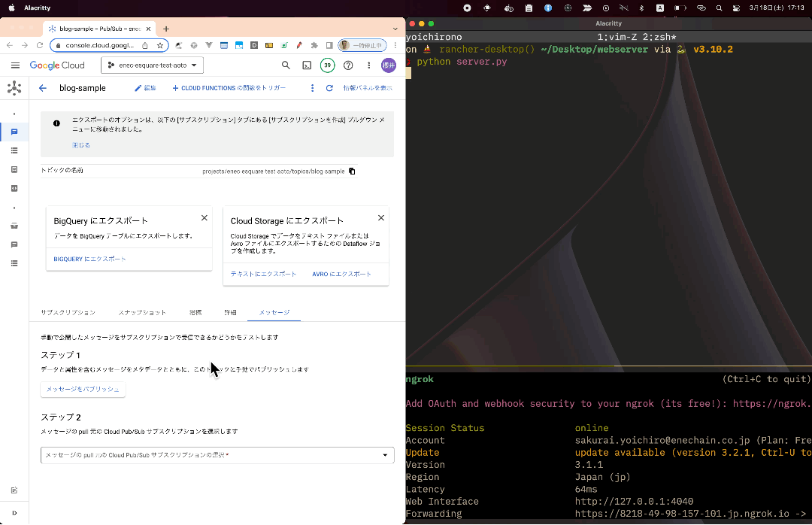Click the 編集 edit button
Viewport: 812px width, 525px height.
(x=146, y=88)
